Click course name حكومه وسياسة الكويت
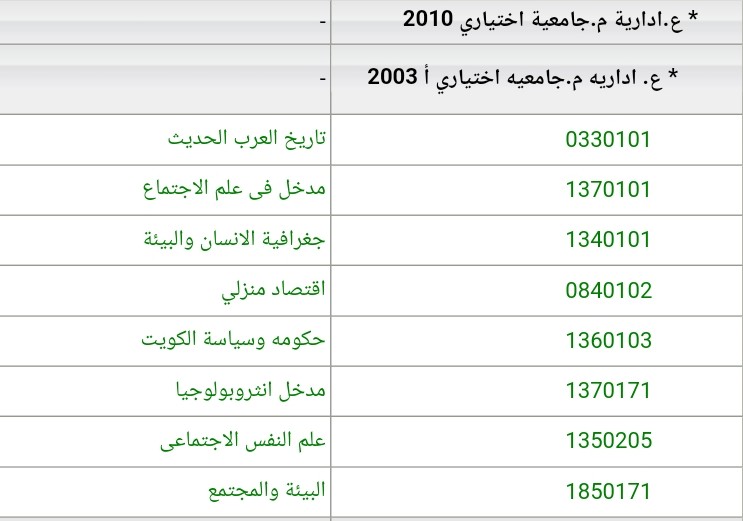This screenshot has width=743, height=521. (x=233, y=339)
